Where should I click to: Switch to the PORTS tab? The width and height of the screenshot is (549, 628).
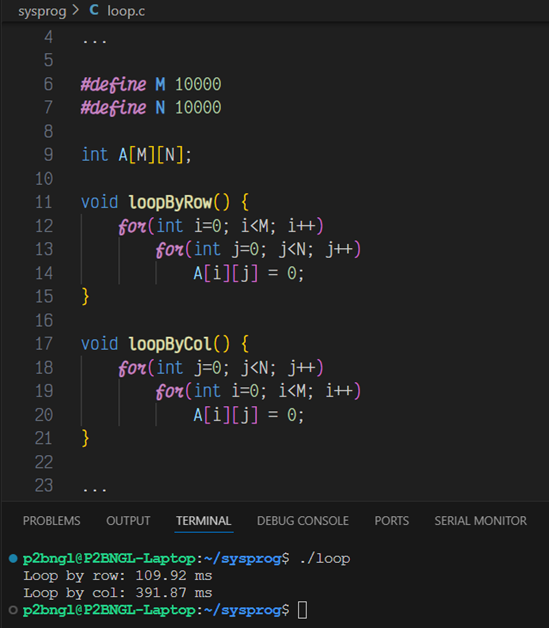coord(392,521)
